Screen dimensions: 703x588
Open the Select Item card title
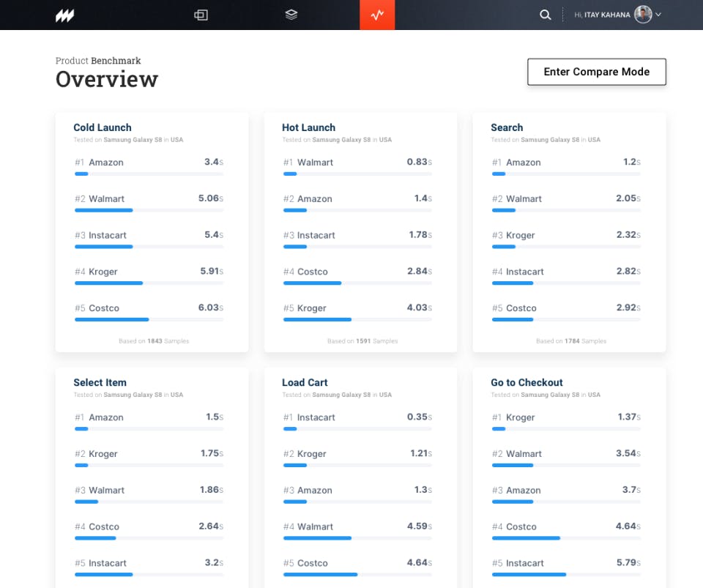(100, 383)
